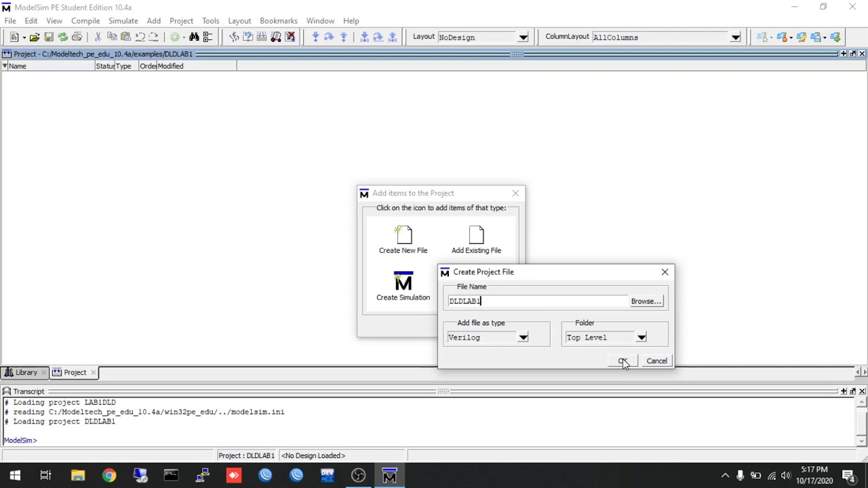868x488 pixels.
Task: Open the notification center icon
Action: tap(848, 476)
